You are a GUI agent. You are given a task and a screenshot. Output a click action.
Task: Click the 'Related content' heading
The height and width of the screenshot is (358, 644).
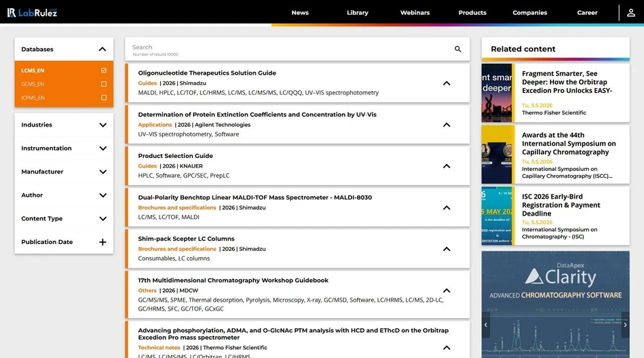click(523, 49)
